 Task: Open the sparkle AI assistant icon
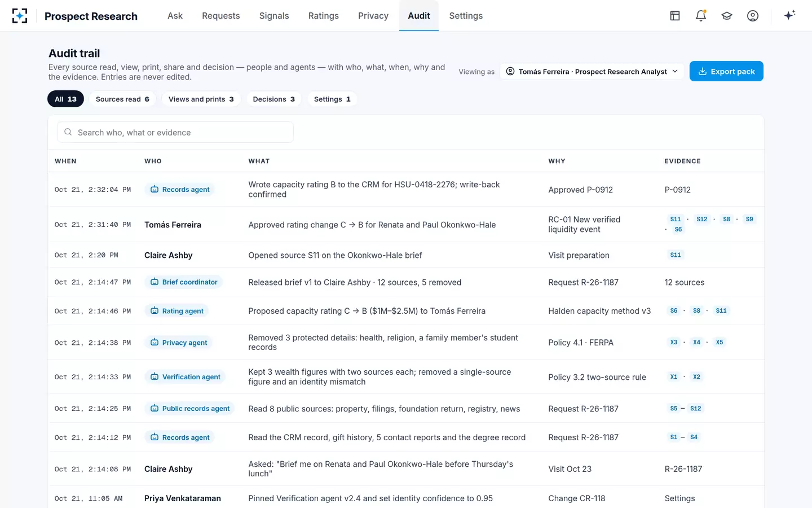click(789, 15)
